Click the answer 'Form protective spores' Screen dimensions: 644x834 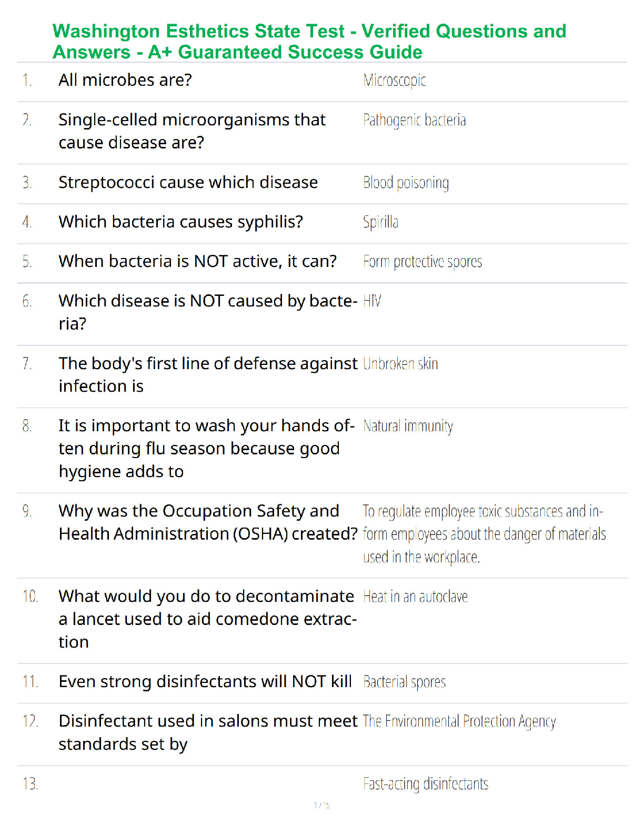pyautogui.click(x=422, y=262)
